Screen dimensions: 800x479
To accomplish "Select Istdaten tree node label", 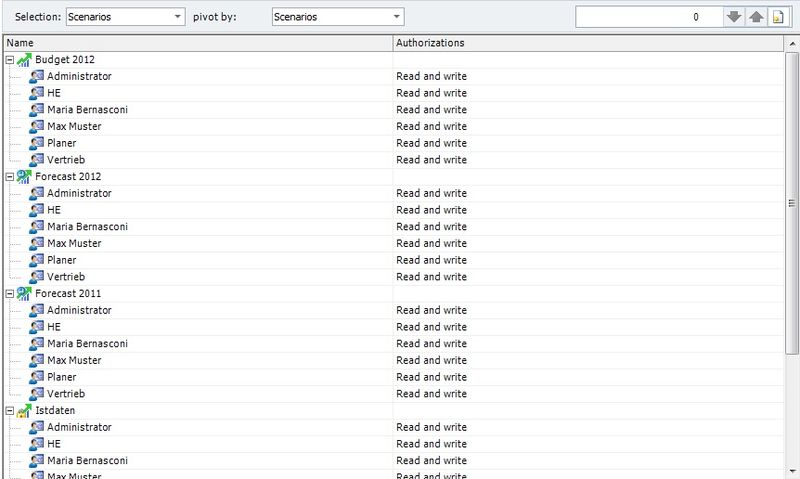I will [55, 410].
